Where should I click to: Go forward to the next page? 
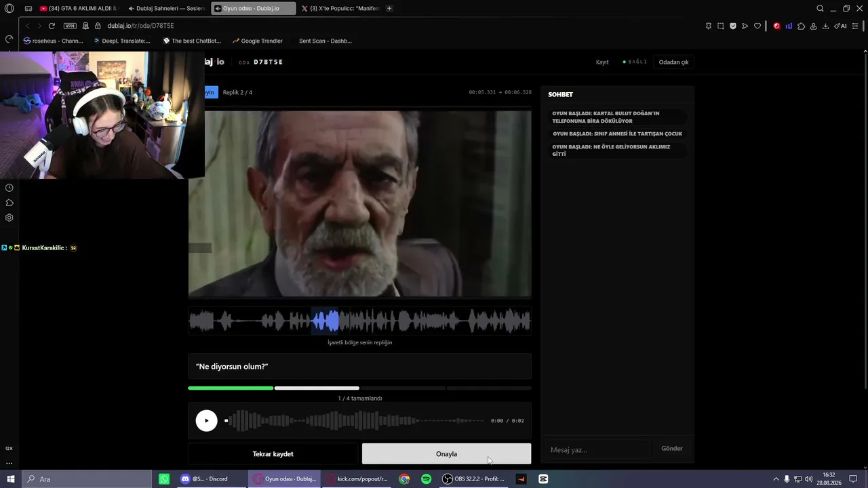(39, 26)
